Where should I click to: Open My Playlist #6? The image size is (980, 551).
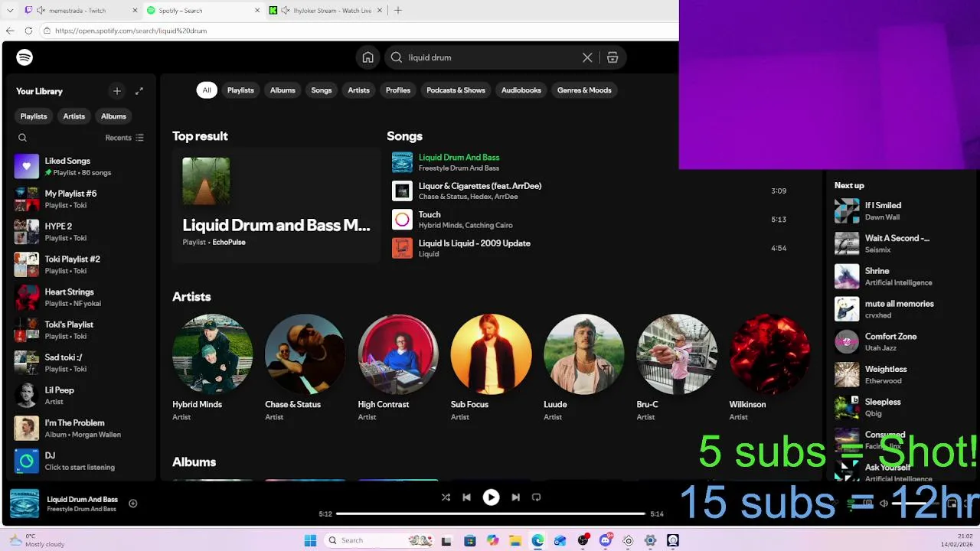tap(83, 199)
